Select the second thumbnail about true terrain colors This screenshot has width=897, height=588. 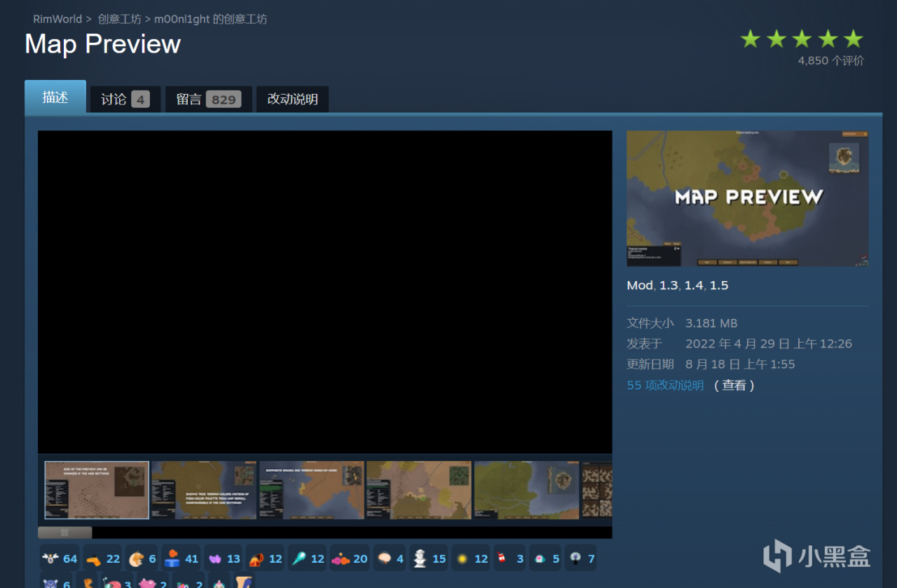click(x=204, y=490)
